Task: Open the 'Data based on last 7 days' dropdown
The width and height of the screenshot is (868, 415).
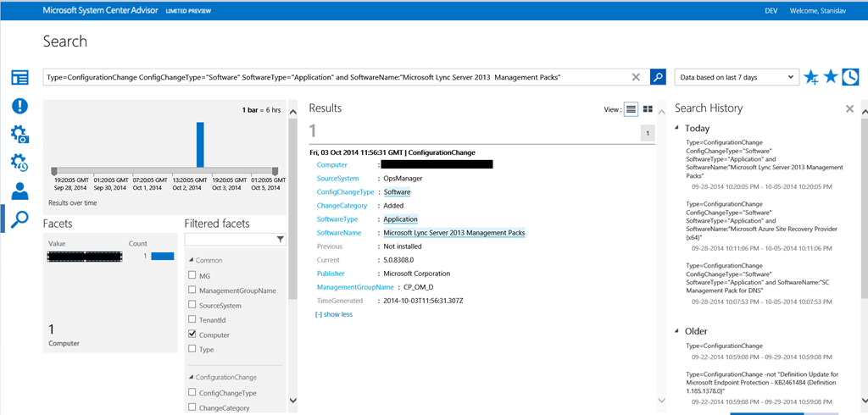Action: (737, 77)
